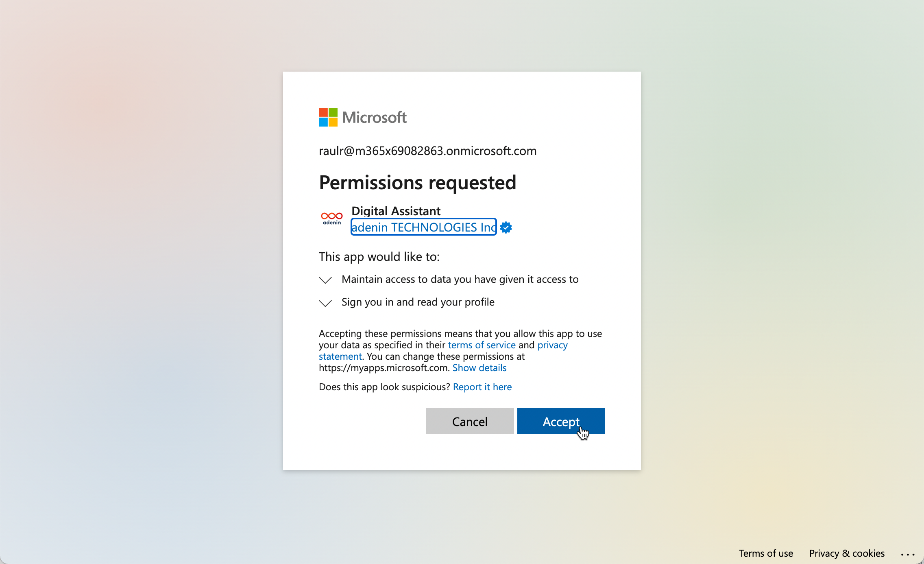Open the three-dots more options in footer
This screenshot has height=564, width=924.
(908, 554)
